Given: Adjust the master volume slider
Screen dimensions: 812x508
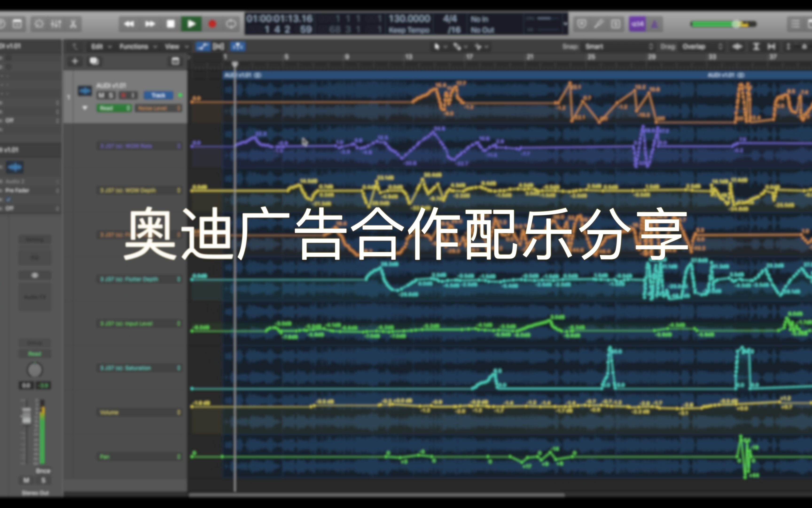Looking at the screenshot, I should (x=723, y=24).
